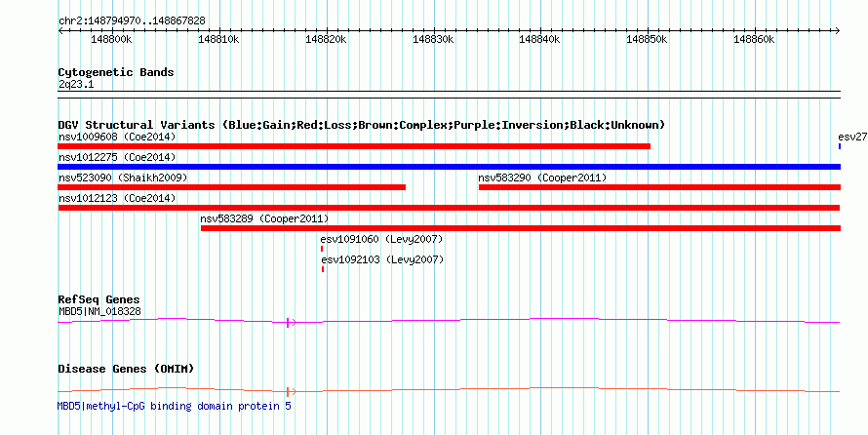Open the nsv523090 (Shaikh2009) label
Image resolution: width=868 pixels, height=435 pixels.
(x=123, y=178)
